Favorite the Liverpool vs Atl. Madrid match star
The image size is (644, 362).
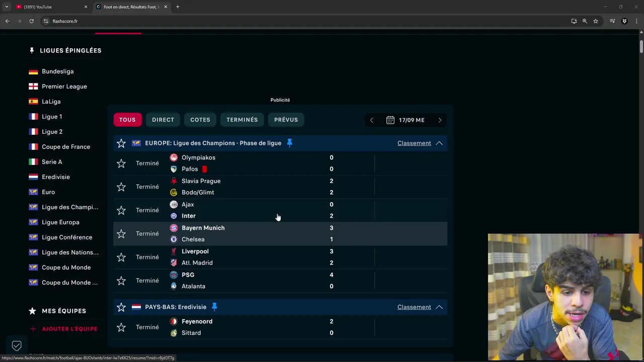coord(121,257)
